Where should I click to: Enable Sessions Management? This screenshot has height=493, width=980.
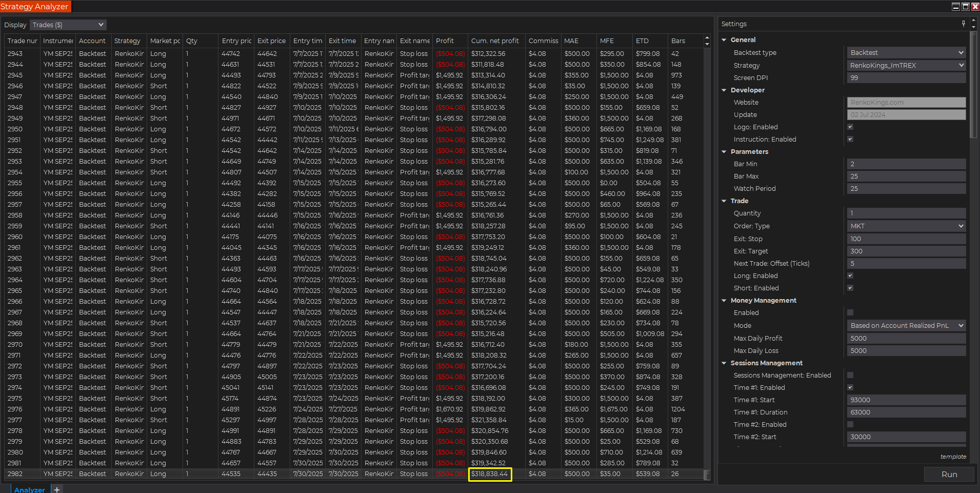(x=850, y=375)
